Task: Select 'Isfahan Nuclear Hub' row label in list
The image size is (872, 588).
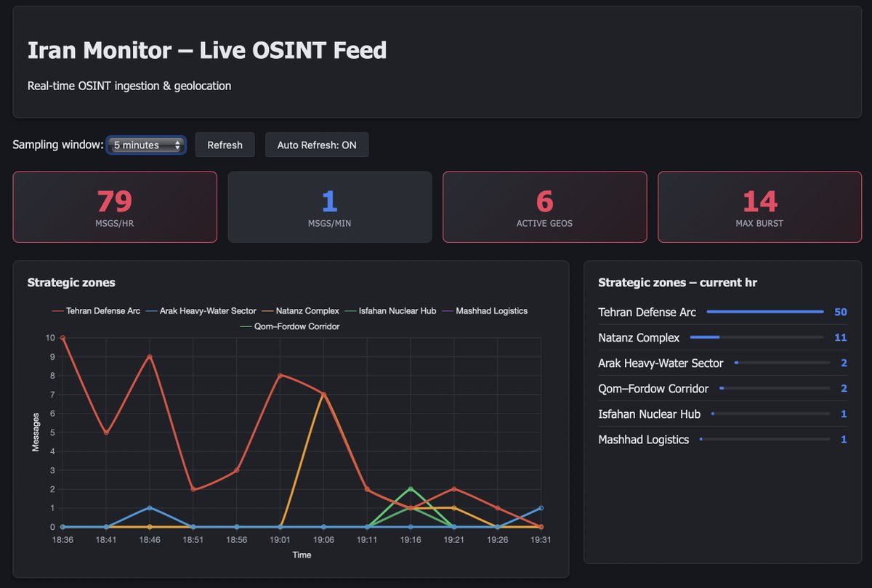Action: click(x=649, y=414)
